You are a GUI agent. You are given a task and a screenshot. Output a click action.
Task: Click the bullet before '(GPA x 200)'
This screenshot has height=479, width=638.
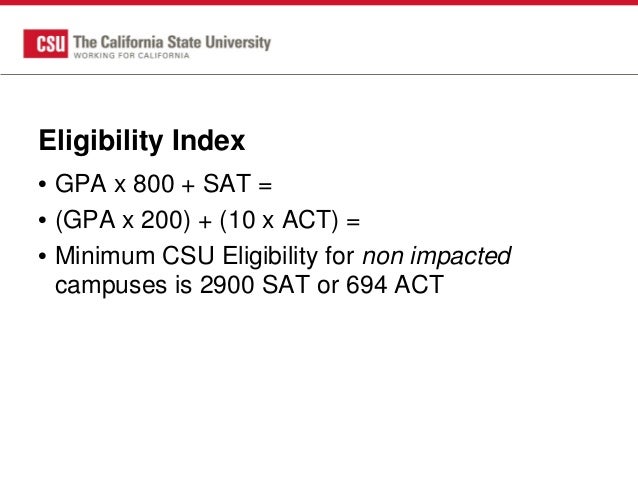[x=42, y=221]
